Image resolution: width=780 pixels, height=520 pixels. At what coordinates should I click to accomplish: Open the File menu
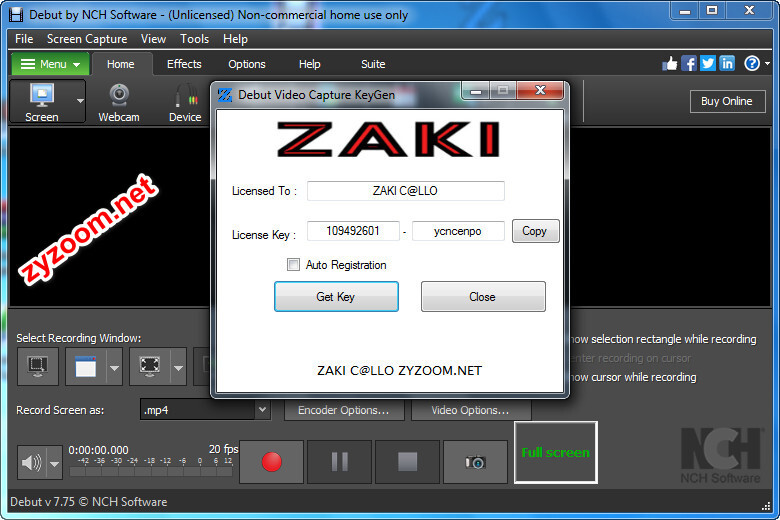[x=24, y=39]
